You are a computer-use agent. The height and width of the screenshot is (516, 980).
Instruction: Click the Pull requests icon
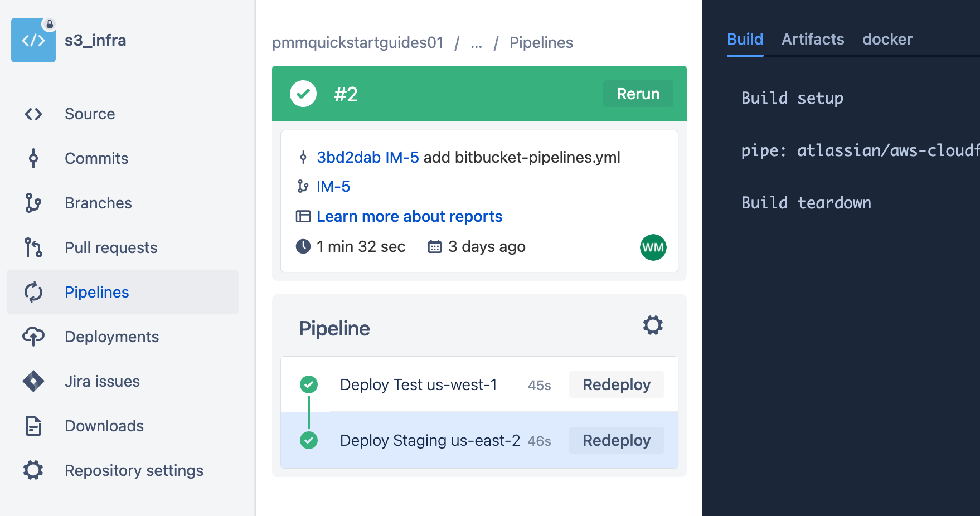click(33, 247)
